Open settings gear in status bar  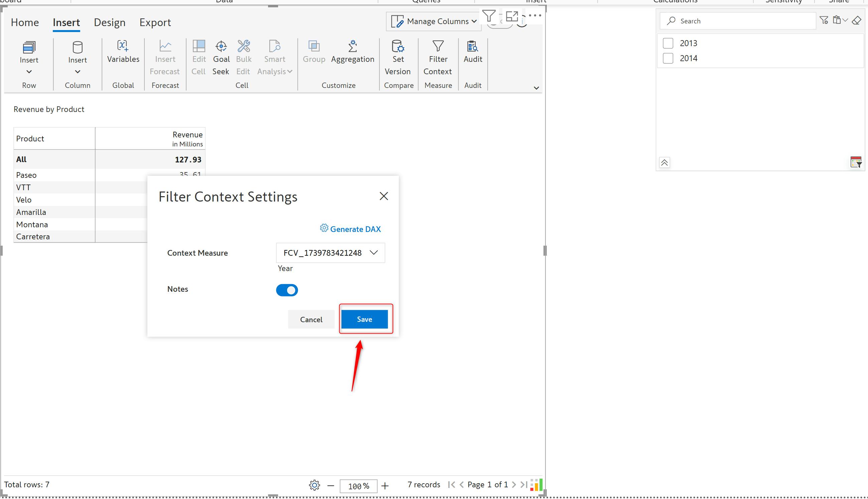click(x=314, y=485)
